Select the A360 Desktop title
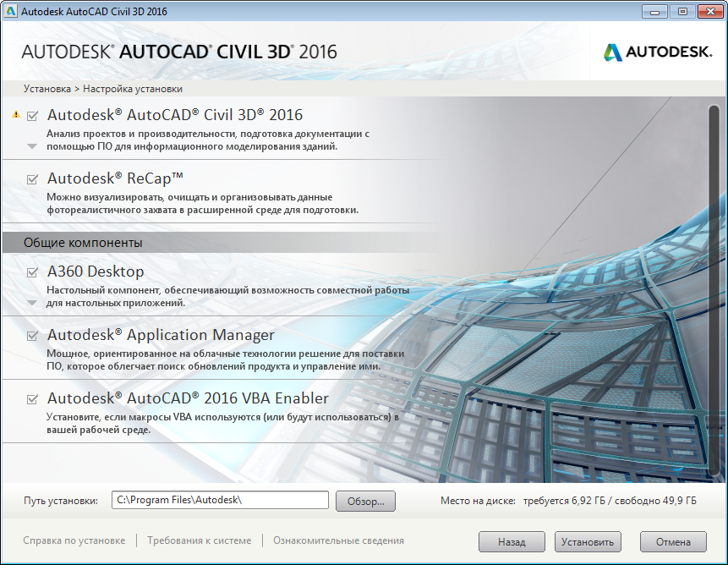728x565 pixels. [x=96, y=272]
